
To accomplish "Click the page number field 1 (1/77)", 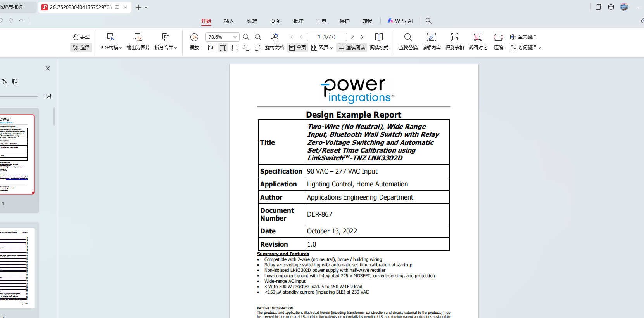I will point(327,37).
